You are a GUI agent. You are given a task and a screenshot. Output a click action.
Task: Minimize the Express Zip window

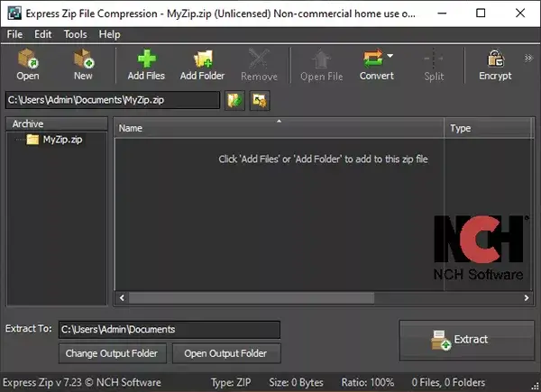click(x=442, y=14)
